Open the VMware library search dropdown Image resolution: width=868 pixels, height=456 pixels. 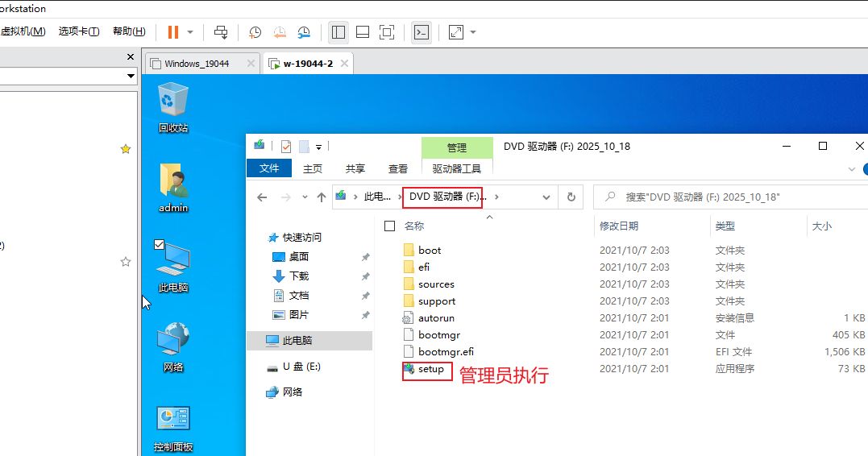point(131,76)
